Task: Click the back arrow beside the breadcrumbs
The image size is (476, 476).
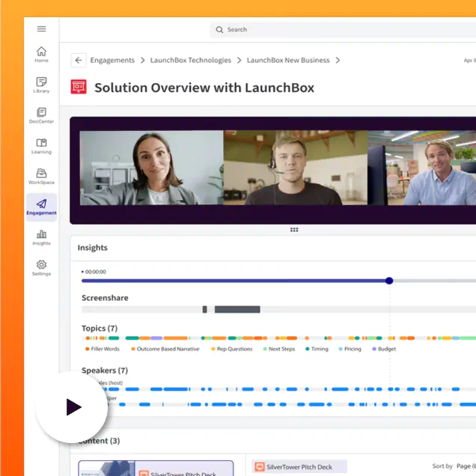Action: click(x=79, y=61)
